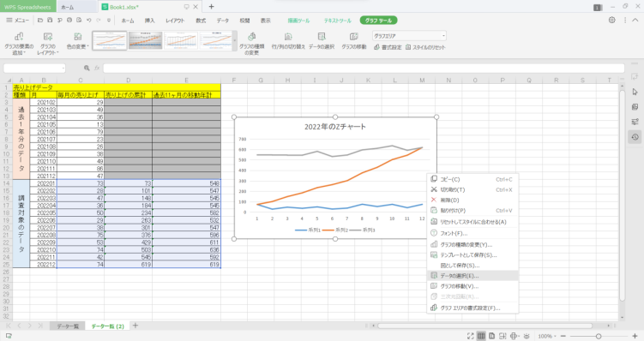Viewport: 644px width, 341px height.
Task: Select the first chart style thumbnail
Action: pos(110,40)
